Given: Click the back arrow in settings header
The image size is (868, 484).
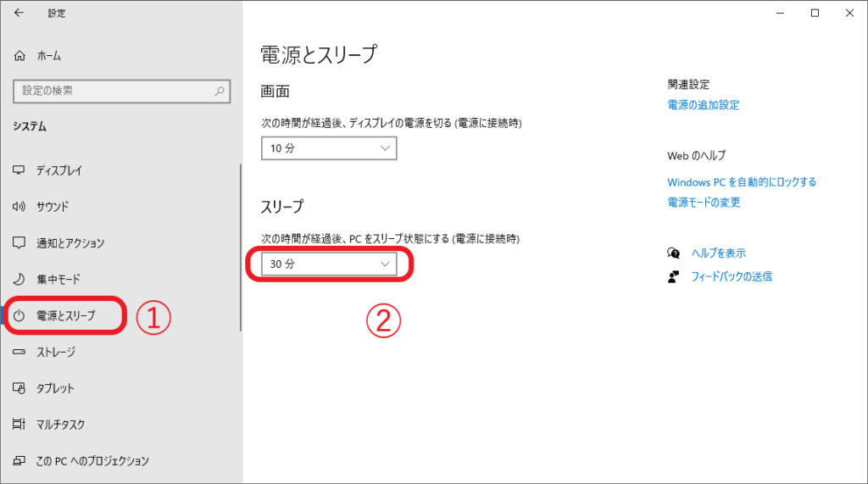Looking at the screenshot, I should [x=19, y=13].
